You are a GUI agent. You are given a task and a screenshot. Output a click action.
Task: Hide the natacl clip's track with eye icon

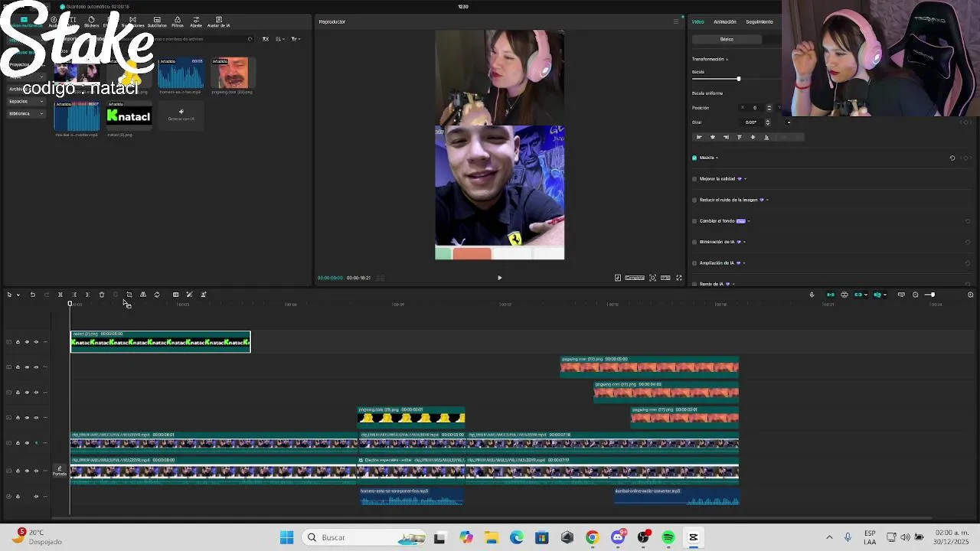pos(27,342)
